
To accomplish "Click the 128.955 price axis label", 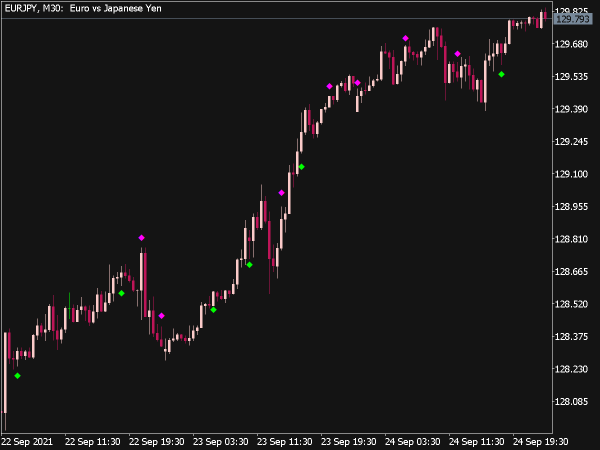I will [571, 207].
